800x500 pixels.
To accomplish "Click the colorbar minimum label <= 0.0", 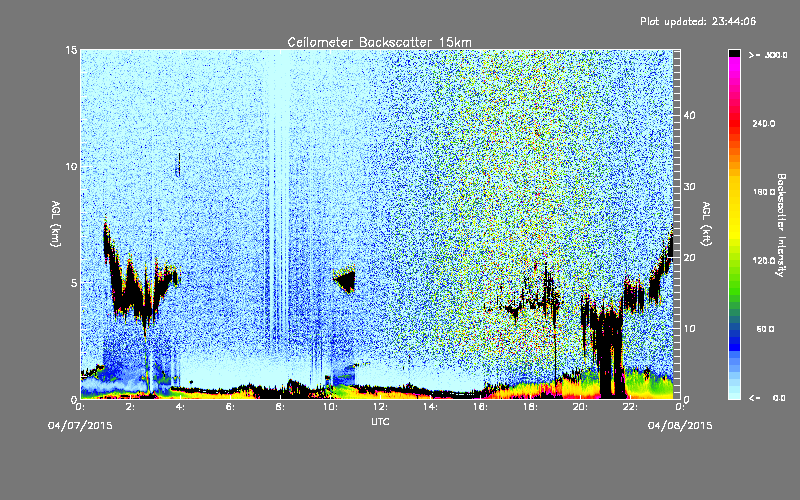I will pyautogui.click(x=767, y=397).
